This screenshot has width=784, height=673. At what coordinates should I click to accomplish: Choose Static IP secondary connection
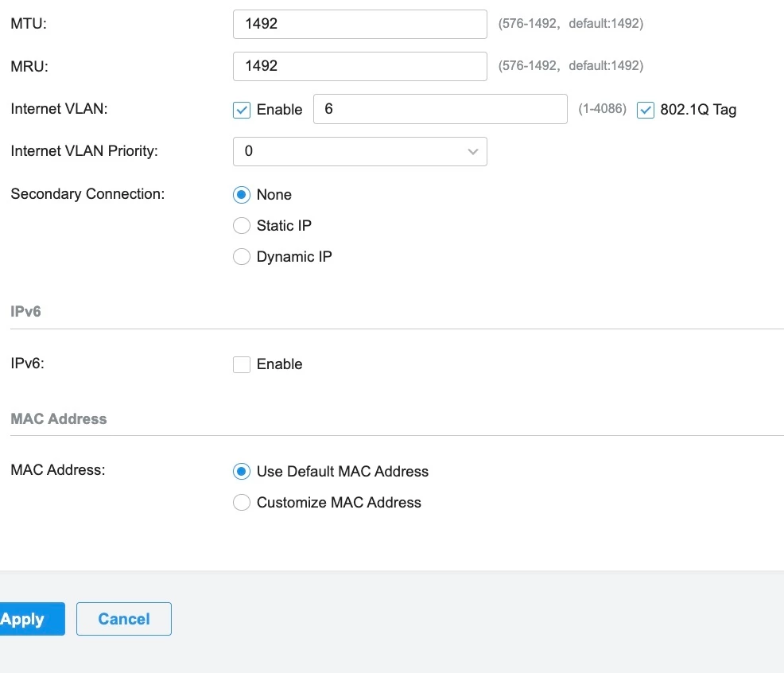pyautogui.click(x=242, y=226)
